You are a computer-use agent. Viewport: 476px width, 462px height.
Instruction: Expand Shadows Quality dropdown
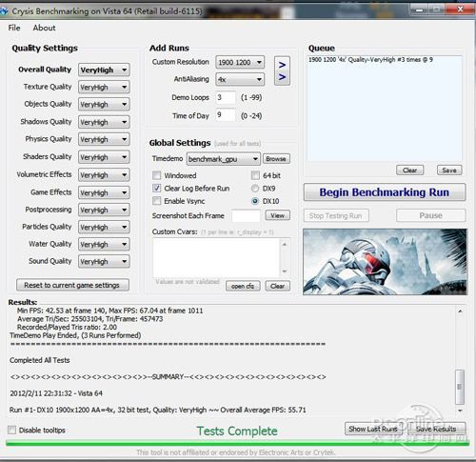tap(104, 122)
